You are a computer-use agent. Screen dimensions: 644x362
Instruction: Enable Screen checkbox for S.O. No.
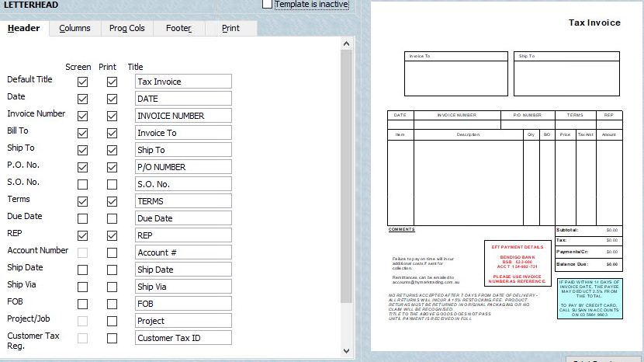[x=82, y=184]
